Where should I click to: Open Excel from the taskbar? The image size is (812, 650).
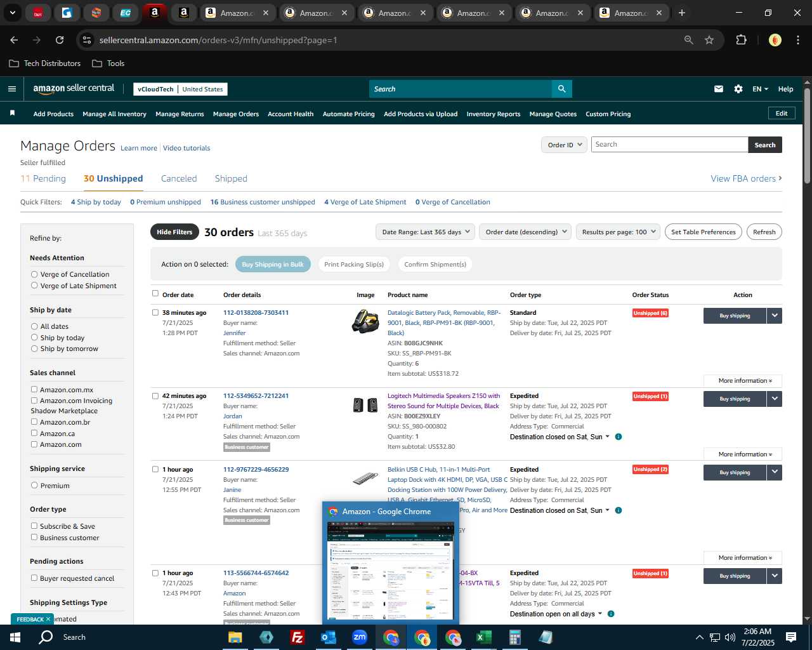(x=484, y=637)
